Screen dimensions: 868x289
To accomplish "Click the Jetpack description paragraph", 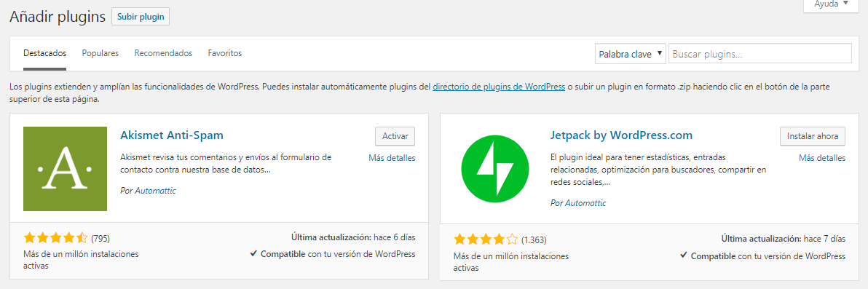I will click(659, 170).
